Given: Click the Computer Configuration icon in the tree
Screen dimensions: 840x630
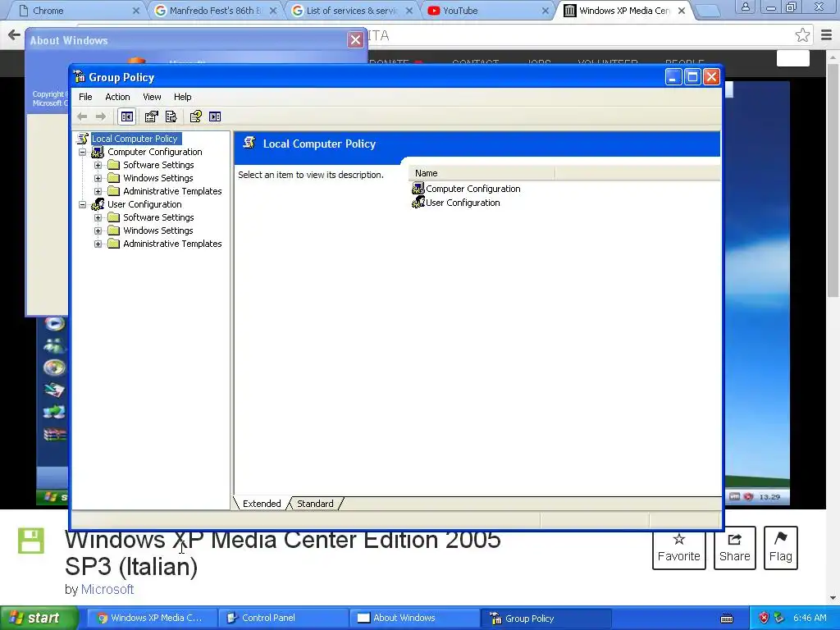Looking at the screenshot, I should pos(98,152).
